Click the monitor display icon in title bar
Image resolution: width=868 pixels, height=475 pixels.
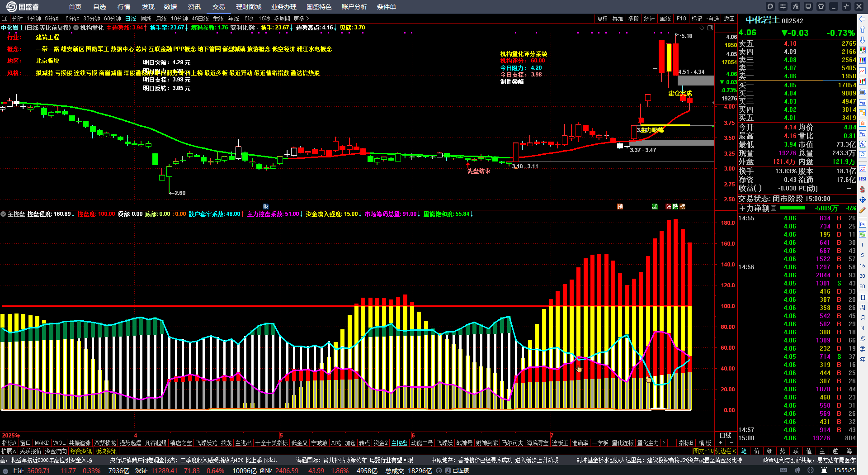[808, 6]
